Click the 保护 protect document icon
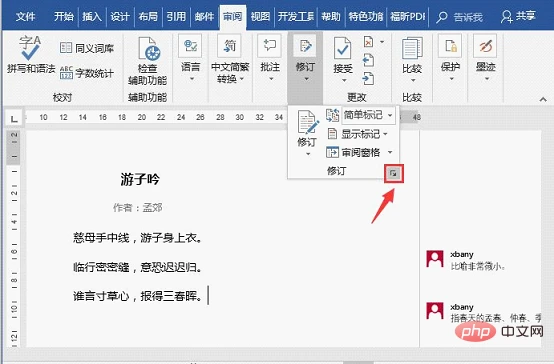554x364 pixels. [x=450, y=46]
